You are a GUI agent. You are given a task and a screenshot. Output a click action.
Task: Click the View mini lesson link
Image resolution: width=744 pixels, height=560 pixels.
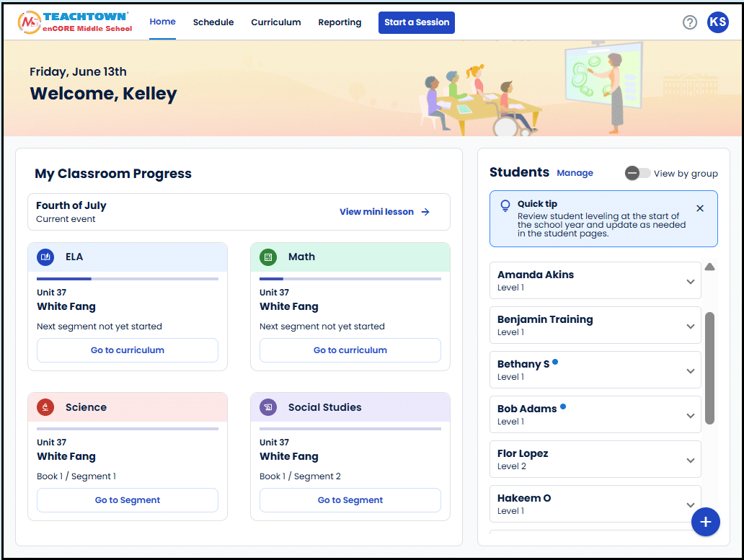click(x=384, y=212)
